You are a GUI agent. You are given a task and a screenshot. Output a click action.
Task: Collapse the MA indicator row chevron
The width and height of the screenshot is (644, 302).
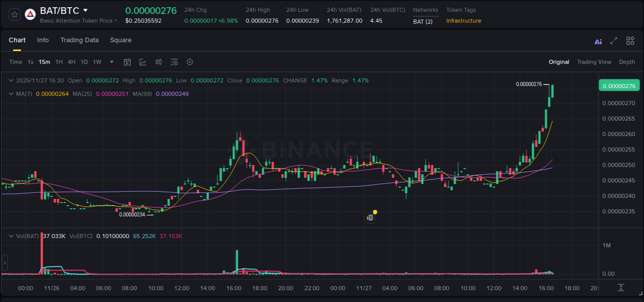[10, 94]
